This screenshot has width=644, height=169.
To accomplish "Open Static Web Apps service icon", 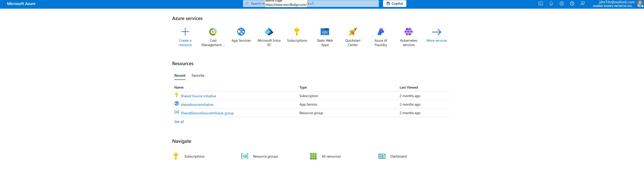I will (325, 32).
